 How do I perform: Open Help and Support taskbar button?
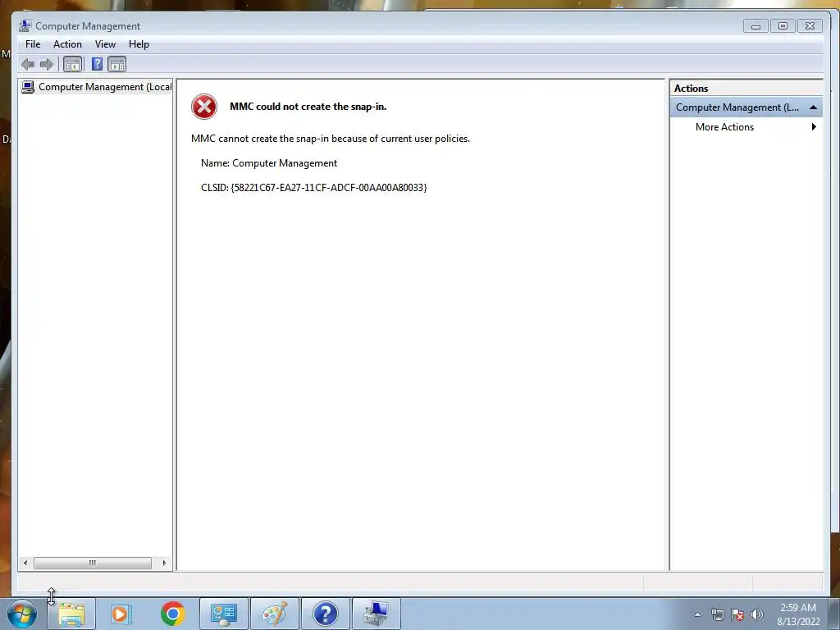pyautogui.click(x=325, y=614)
